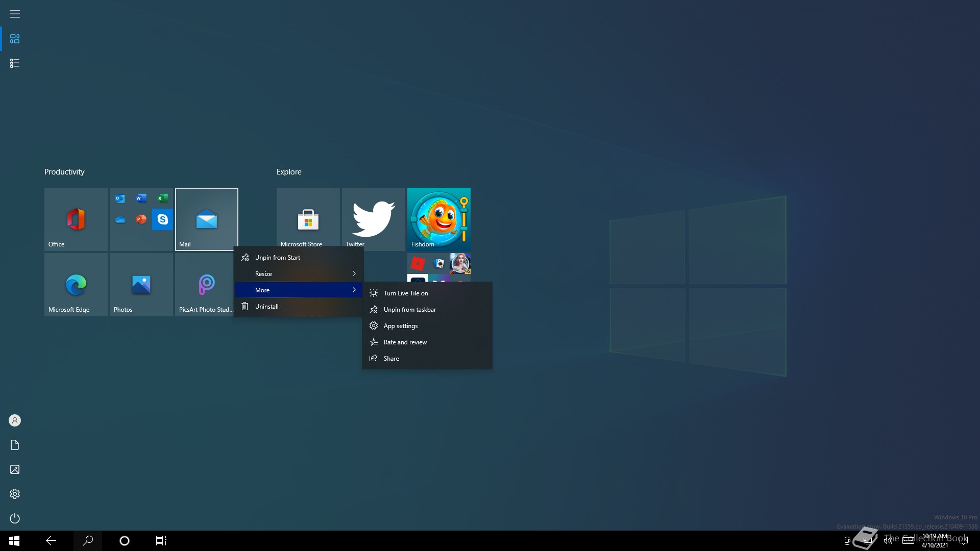Open the Pictures folder icon
This screenshot has width=980, height=551.
(15, 469)
